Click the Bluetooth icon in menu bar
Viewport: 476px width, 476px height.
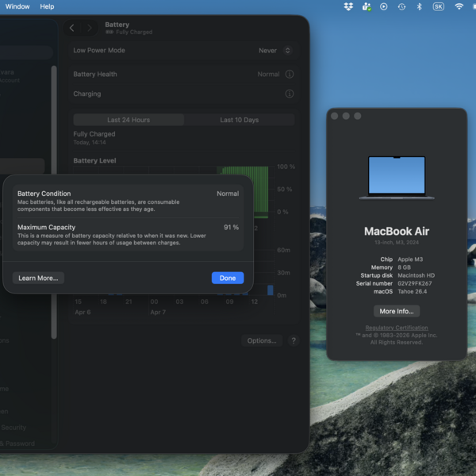coord(419,6)
